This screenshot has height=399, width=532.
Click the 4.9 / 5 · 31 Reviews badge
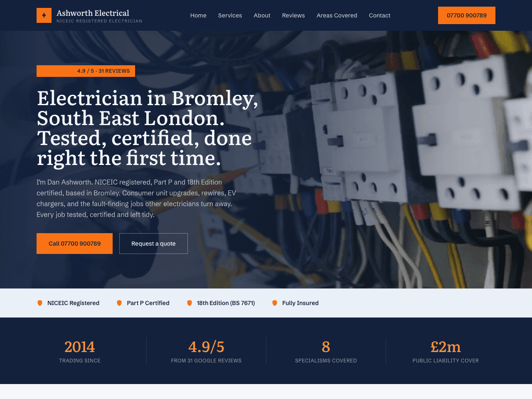coord(86,71)
